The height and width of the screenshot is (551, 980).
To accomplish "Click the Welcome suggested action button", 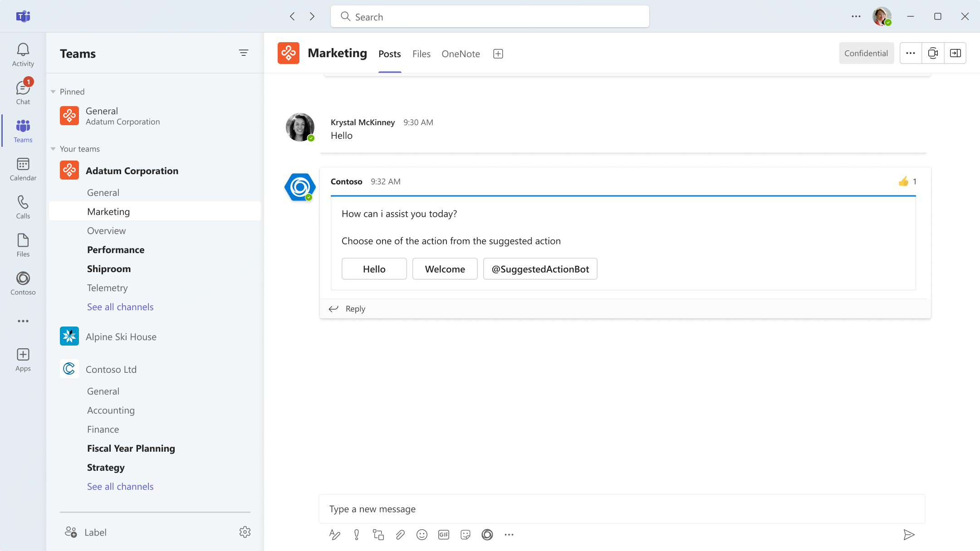I will point(445,269).
